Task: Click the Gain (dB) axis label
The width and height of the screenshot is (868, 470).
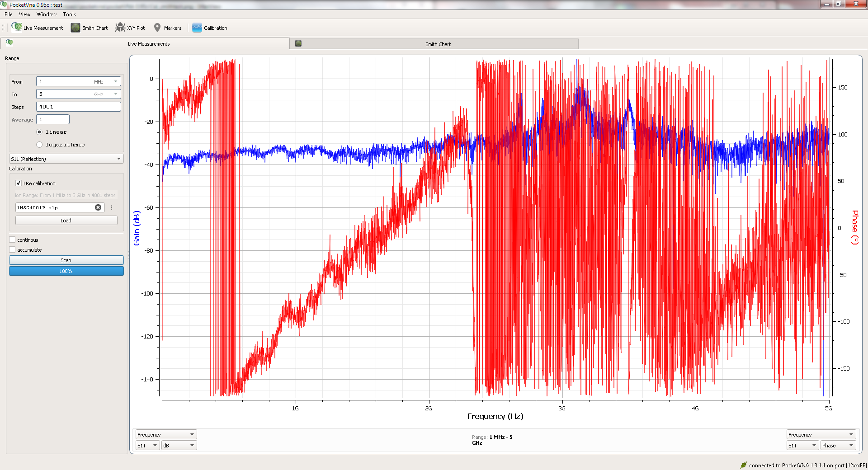Action: pyautogui.click(x=137, y=228)
